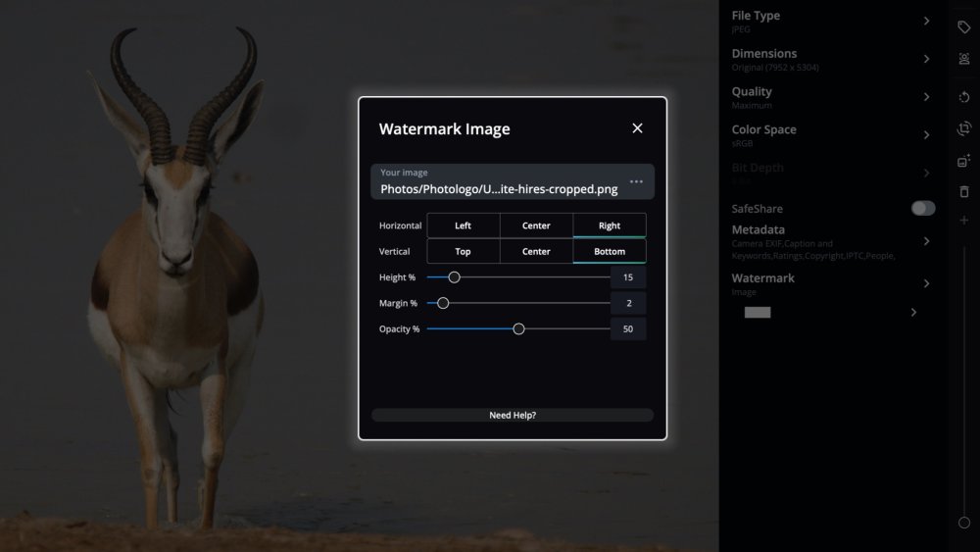
Task: Select the crop and rotate icon
Action: (x=963, y=128)
